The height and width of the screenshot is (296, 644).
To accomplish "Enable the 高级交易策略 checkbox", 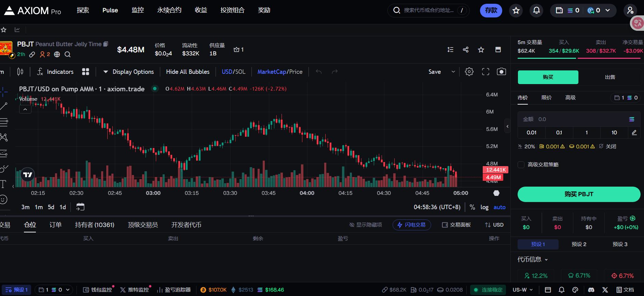I will tap(521, 165).
